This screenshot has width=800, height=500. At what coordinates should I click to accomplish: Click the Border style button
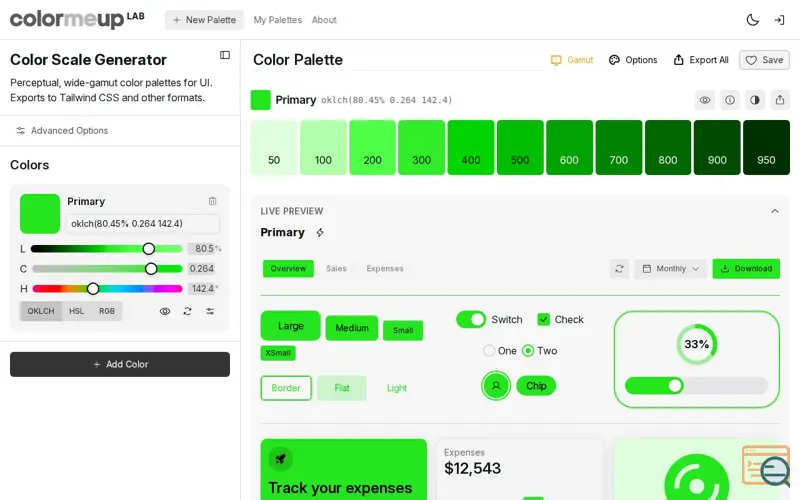(x=286, y=388)
